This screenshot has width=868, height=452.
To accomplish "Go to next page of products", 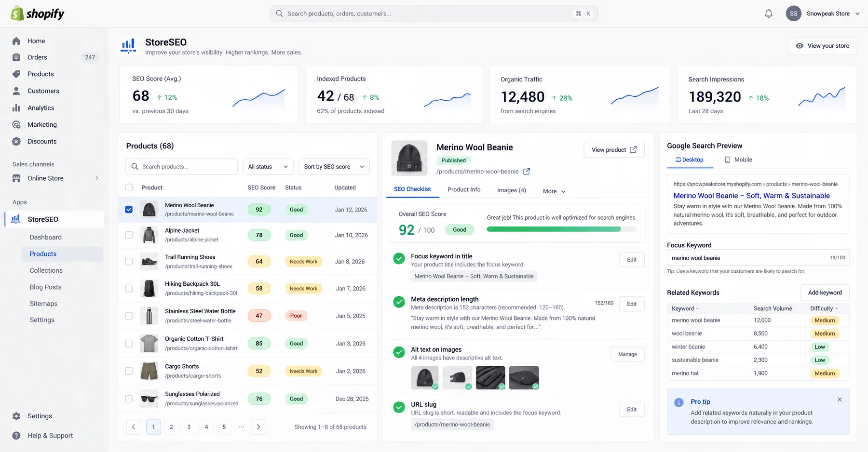I will coord(258,427).
